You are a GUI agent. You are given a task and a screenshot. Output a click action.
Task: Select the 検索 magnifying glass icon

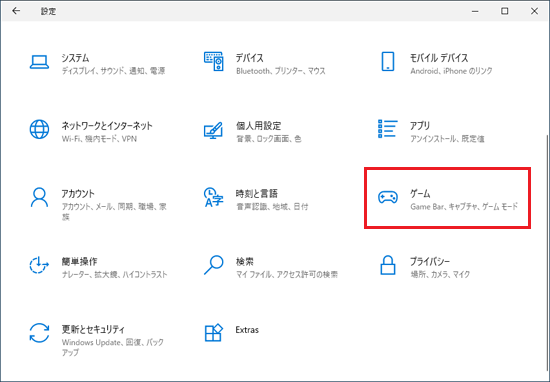(x=214, y=265)
